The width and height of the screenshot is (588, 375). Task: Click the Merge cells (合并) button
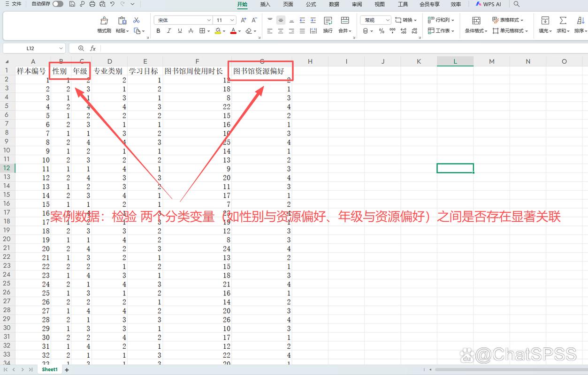[342, 30]
